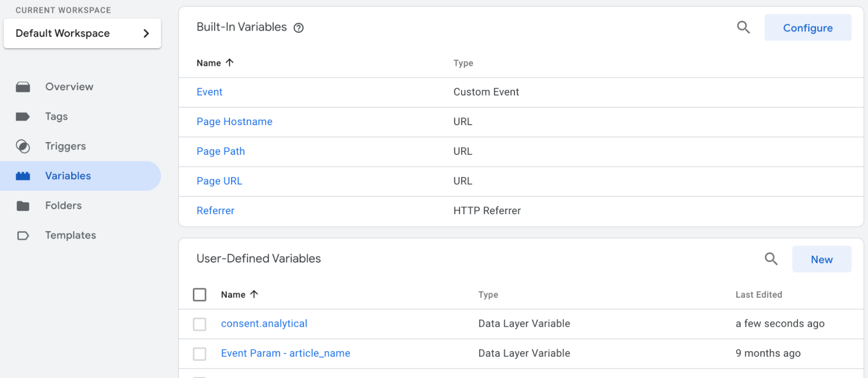Select checkbox for Event Param - article_name
The image size is (868, 378).
200,354
